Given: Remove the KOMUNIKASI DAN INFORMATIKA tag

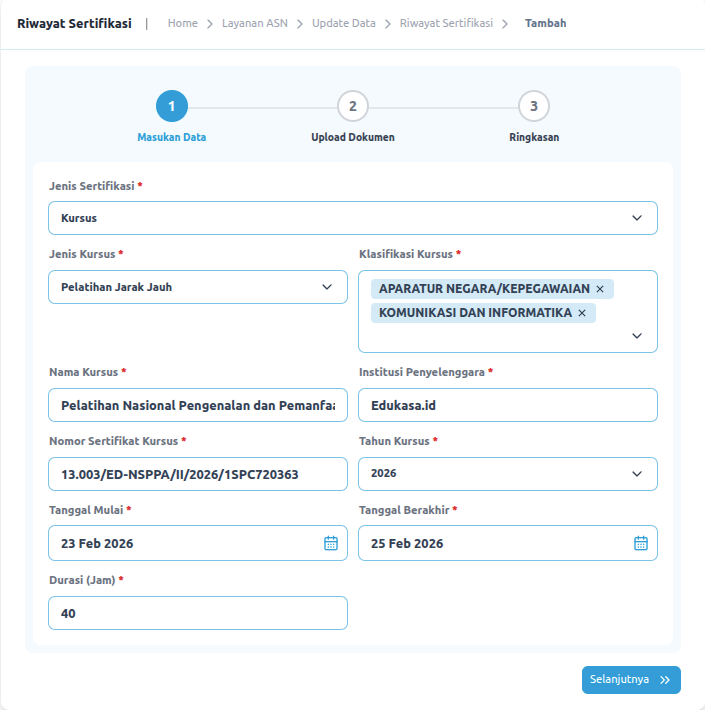Looking at the screenshot, I should [x=581, y=313].
